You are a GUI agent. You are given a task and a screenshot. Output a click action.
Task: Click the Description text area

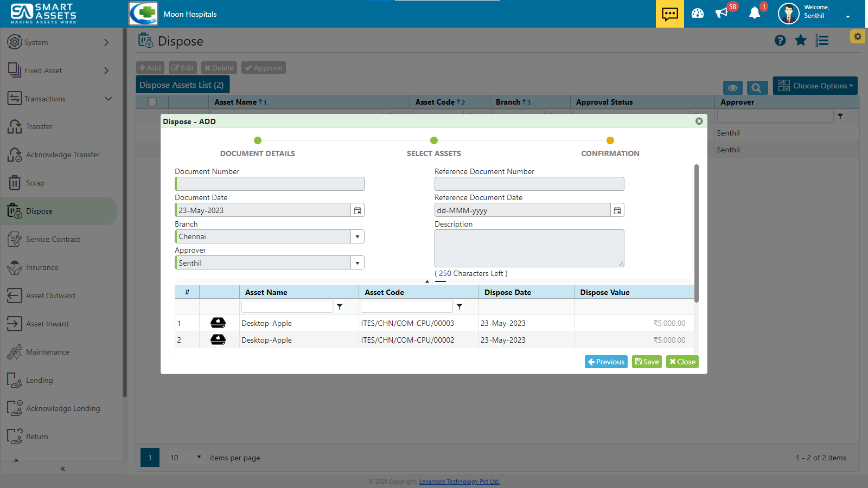click(x=529, y=248)
